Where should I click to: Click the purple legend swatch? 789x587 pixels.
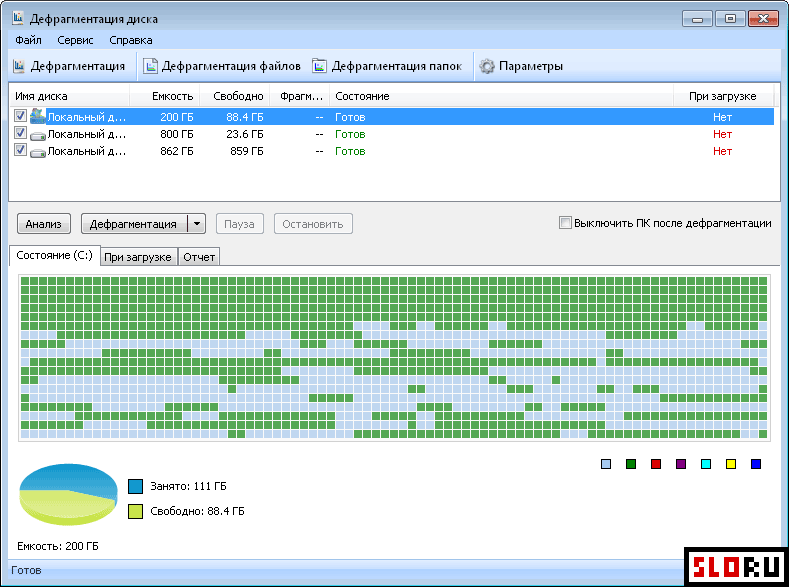(x=681, y=464)
